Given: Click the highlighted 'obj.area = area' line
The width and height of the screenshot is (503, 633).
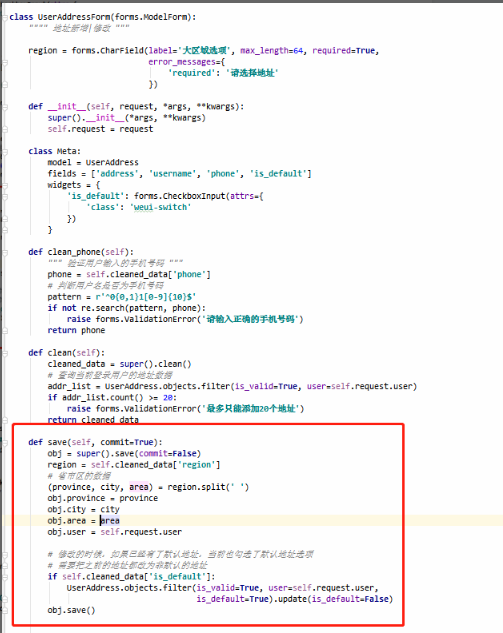Looking at the screenshot, I should pos(83,521).
